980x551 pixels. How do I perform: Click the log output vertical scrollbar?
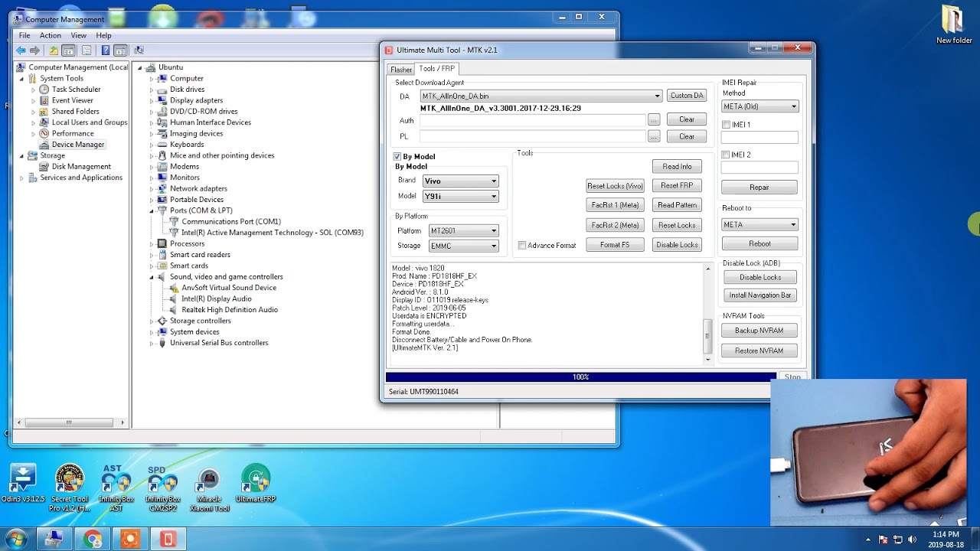tap(707, 314)
